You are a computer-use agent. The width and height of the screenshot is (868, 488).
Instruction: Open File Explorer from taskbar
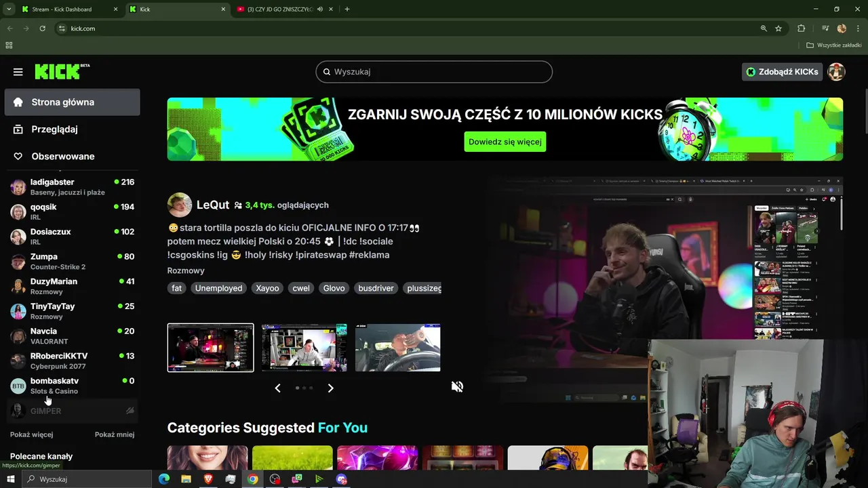point(186,479)
